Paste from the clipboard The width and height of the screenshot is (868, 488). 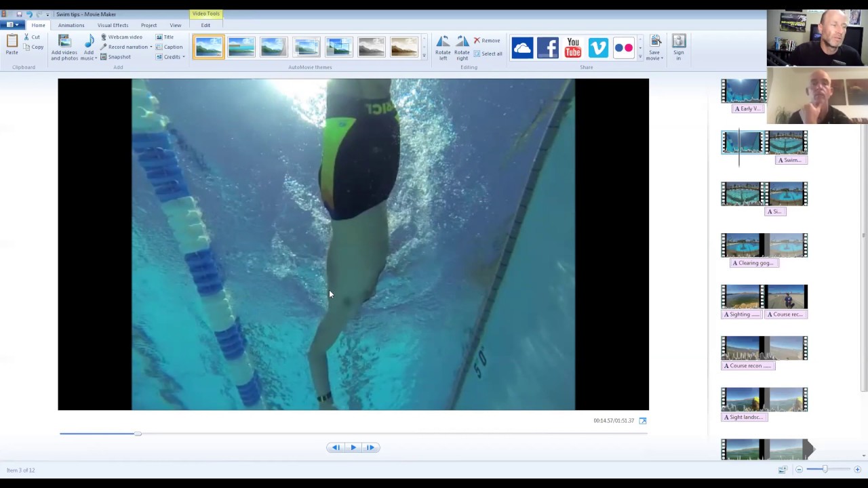(12, 45)
